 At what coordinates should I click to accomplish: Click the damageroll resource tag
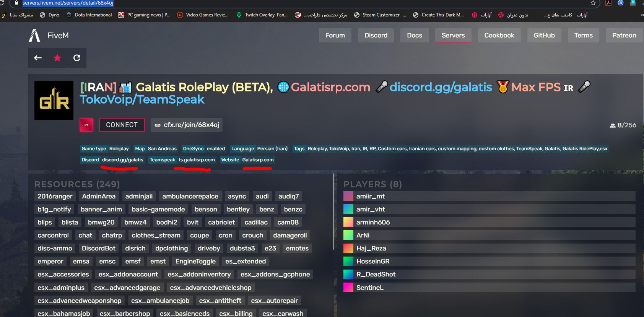[290, 235]
